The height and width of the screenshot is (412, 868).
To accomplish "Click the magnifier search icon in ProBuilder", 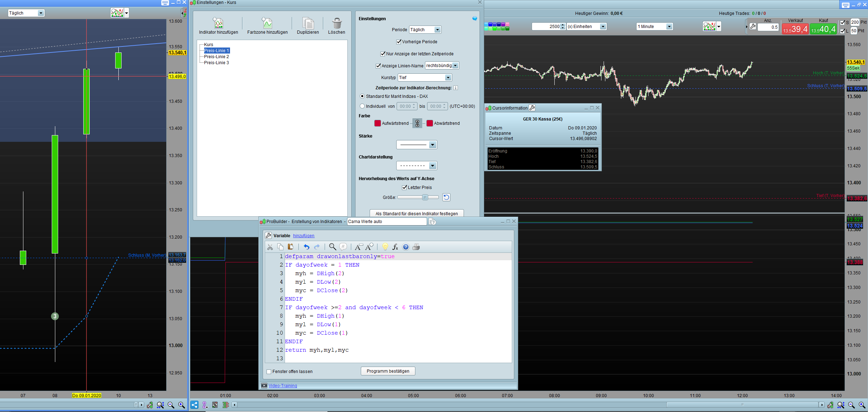I will click(332, 247).
